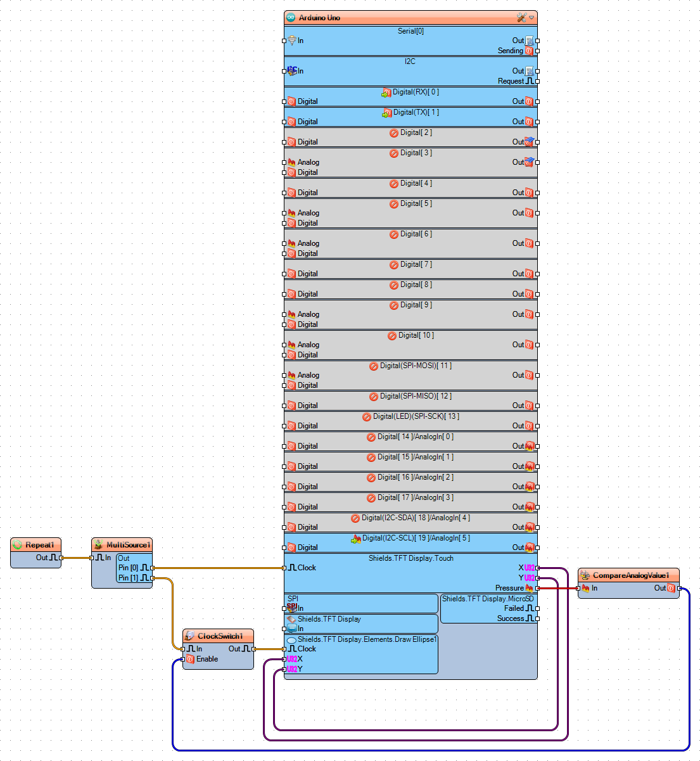Select the MultiSource1 component icon

tap(99, 544)
